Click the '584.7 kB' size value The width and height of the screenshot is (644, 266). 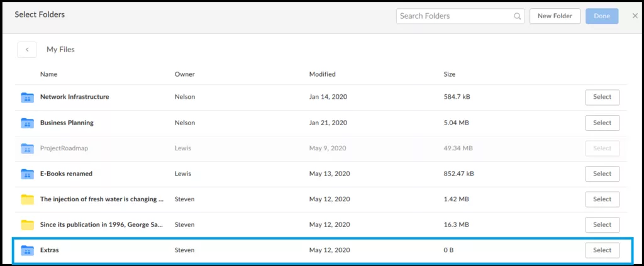458,97
